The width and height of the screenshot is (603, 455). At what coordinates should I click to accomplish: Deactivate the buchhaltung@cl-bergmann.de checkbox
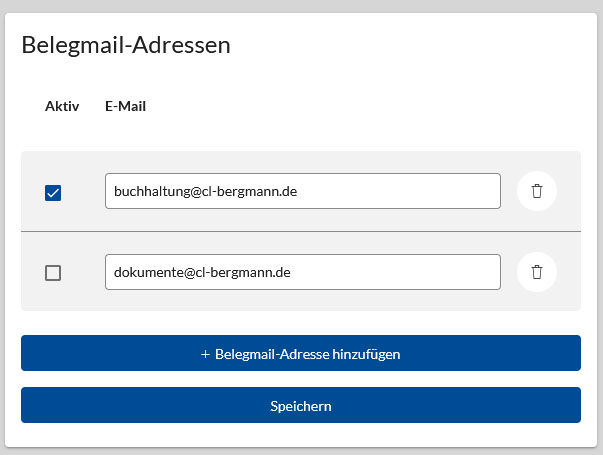pyautogui.click(x=53, y=193)
